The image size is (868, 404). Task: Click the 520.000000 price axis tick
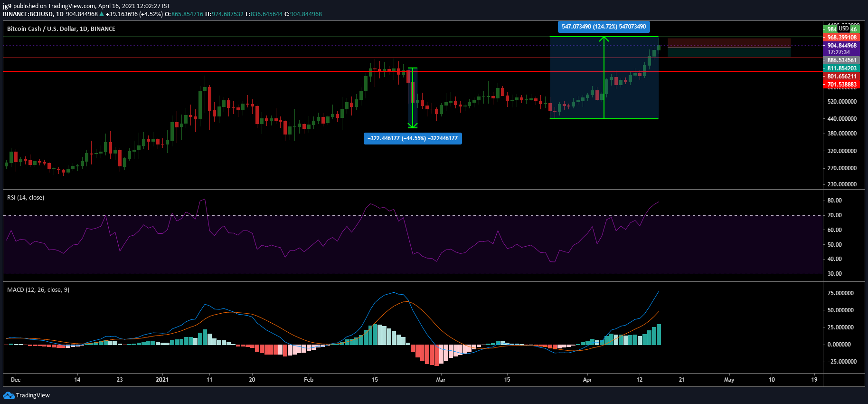pyautogui.click(x=842, y=102)
